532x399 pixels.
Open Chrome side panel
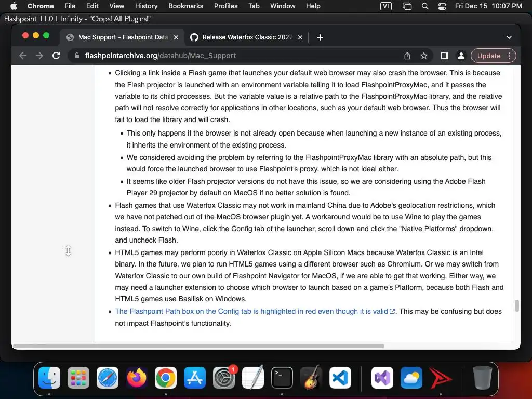tap(445, 56)
